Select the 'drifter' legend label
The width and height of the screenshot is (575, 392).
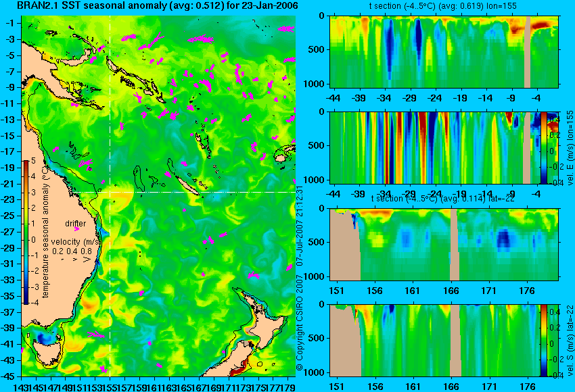(x=76, y=224)
